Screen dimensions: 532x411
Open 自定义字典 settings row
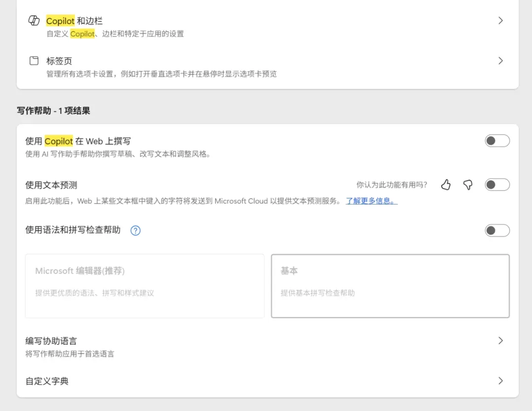267,381
